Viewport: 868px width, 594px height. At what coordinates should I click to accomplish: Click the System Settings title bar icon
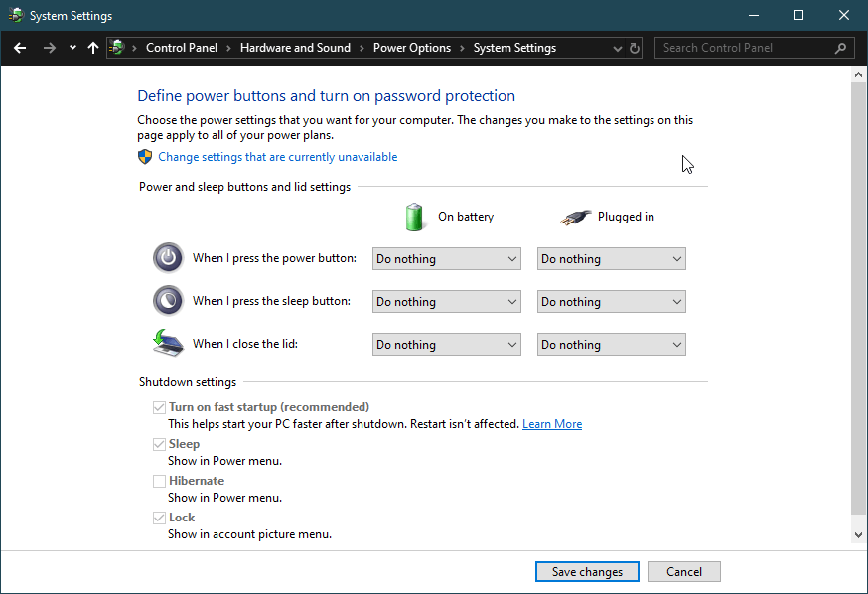pyautogui.click(x=16, y=15)
